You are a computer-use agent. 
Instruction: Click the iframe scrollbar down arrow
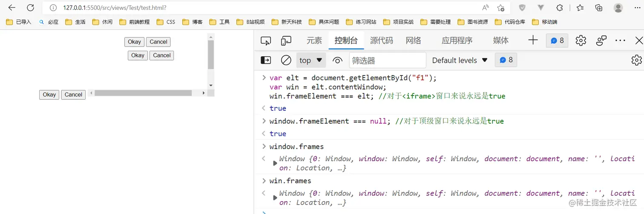pos(211,85)
